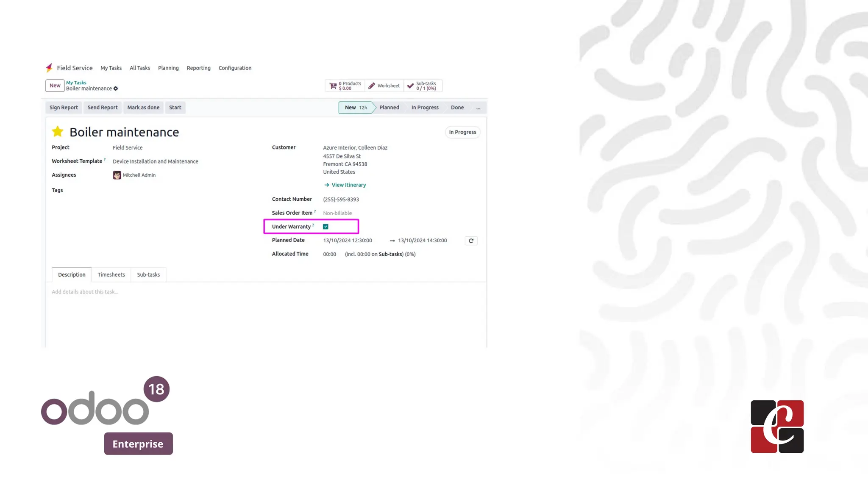Click Mitchell Admin's avatar image

click(117, 175)
